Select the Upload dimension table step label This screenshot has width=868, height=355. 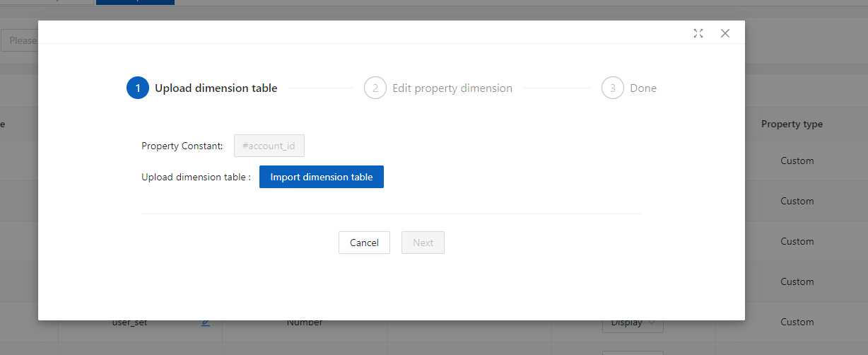(x=216, y=88)
